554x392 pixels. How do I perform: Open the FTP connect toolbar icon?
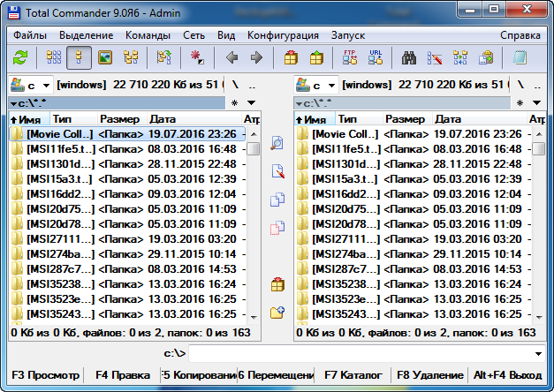click(x=350, y=58)
